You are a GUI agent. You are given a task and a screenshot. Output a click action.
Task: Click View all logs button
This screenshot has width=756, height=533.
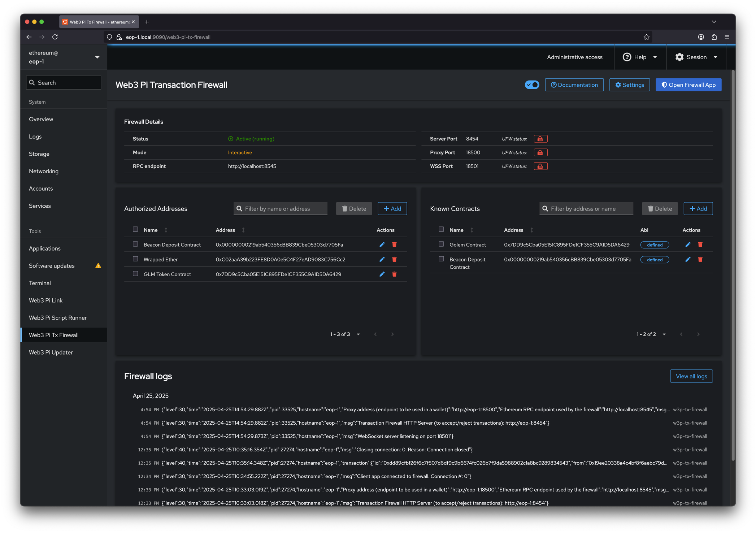pos(691,376)
